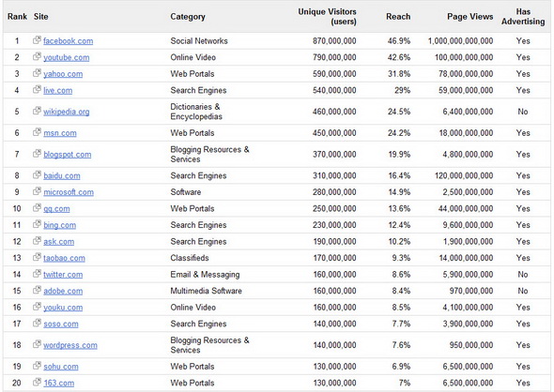Visit the youku.com link
Screen dimensions: 554x392
point(63,308)
